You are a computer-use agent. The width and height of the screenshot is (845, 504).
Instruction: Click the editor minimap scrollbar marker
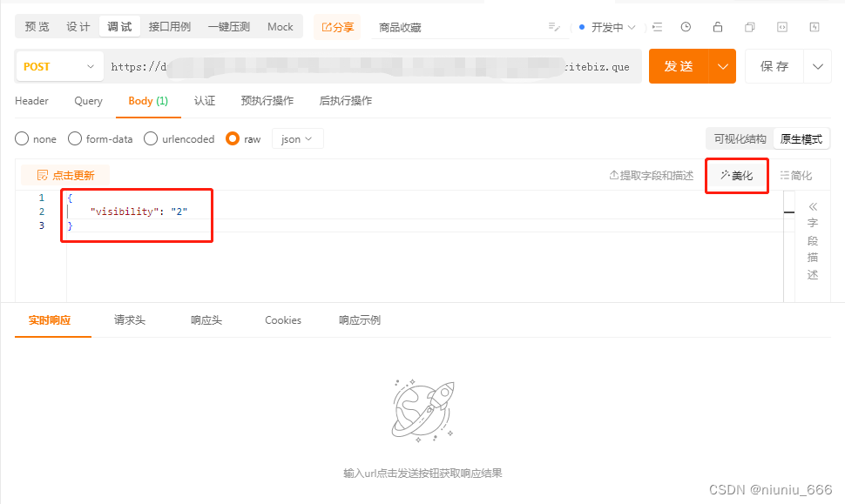pyautogui.click(x=789, y=212)
